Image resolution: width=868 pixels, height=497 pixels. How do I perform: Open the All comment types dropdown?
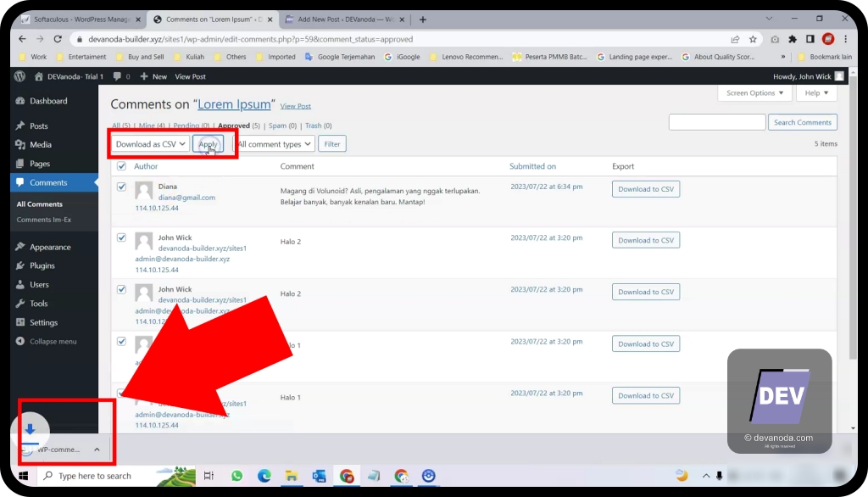(x=274, y=144)
